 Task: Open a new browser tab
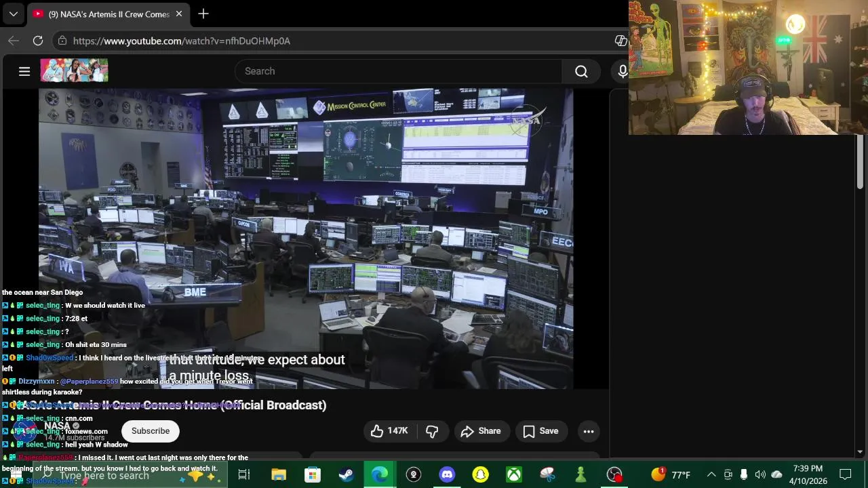pos(203,14)
